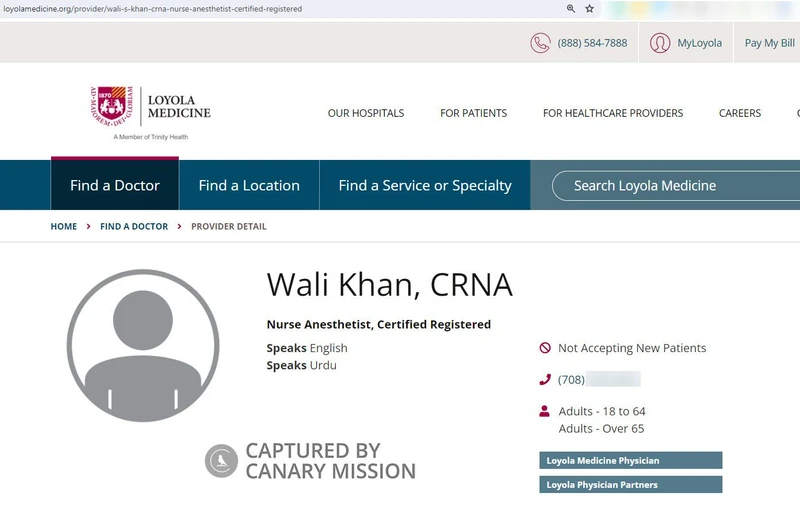800x508 pixels.
Task: Click the Speaks English text
Action: 307,348
